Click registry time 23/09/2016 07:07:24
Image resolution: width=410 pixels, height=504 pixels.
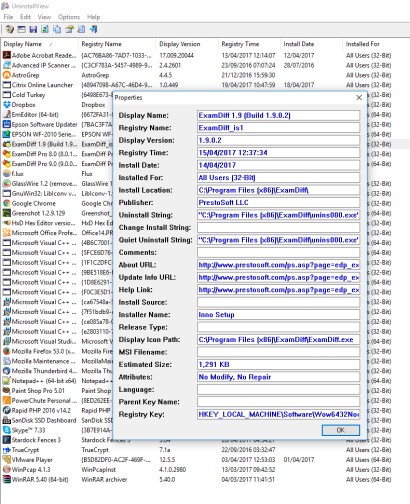[248, 65]
